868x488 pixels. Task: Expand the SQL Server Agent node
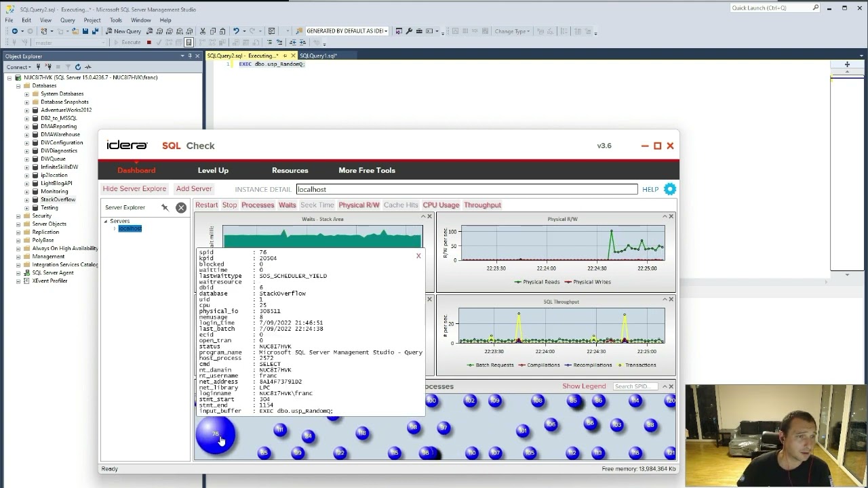point(18,272)
